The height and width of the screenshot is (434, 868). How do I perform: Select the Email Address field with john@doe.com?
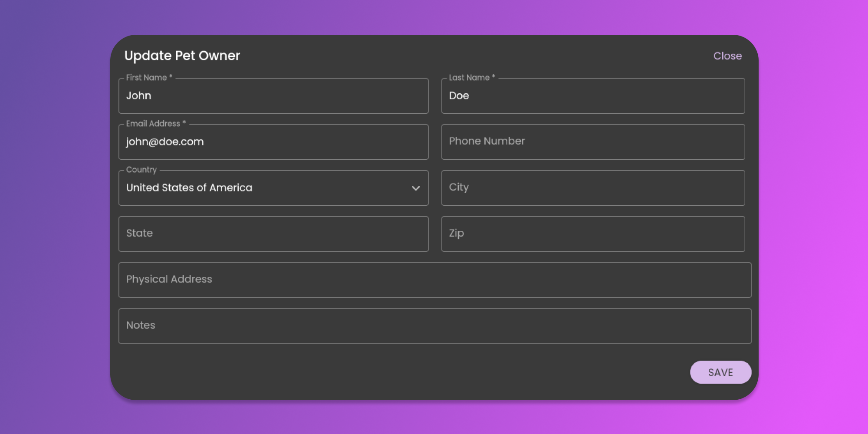click(x=273, y=142)
